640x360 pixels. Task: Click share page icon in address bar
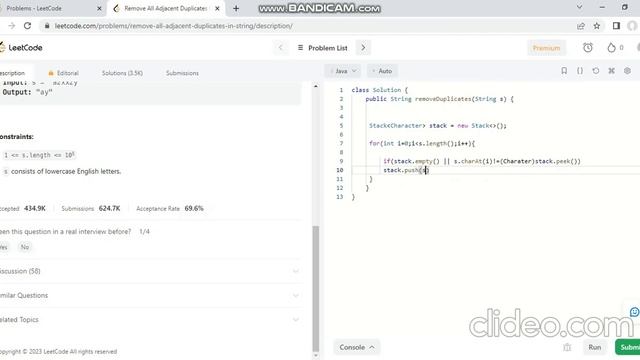580,26
